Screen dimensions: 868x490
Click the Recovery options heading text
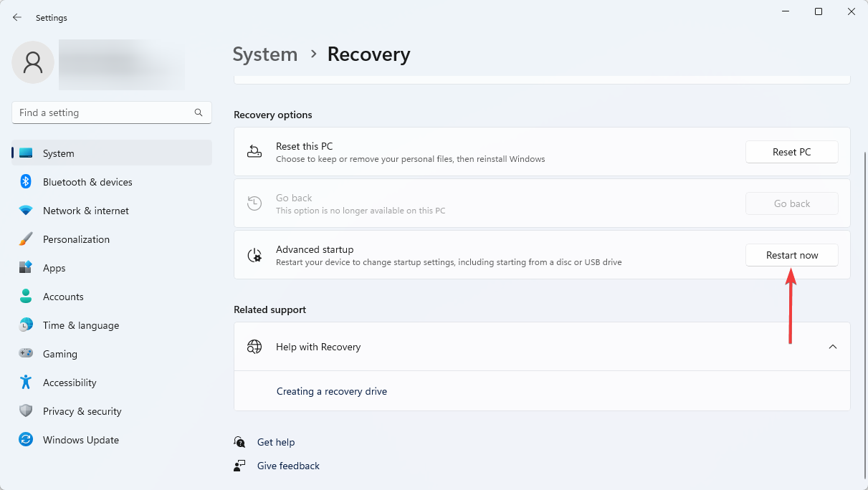(273, 115)
